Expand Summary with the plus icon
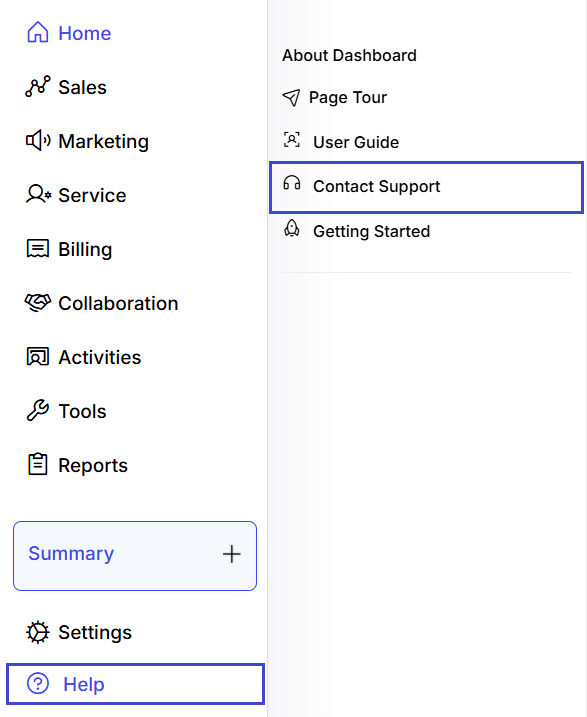Screen dimensions: 587x717 [231, 554]
